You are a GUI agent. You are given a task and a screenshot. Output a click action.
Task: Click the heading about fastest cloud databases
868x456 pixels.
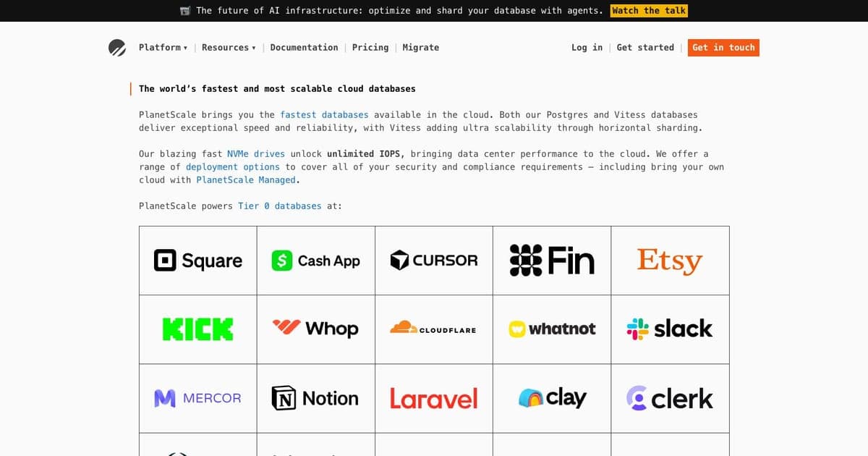click(x=277, y=89)
